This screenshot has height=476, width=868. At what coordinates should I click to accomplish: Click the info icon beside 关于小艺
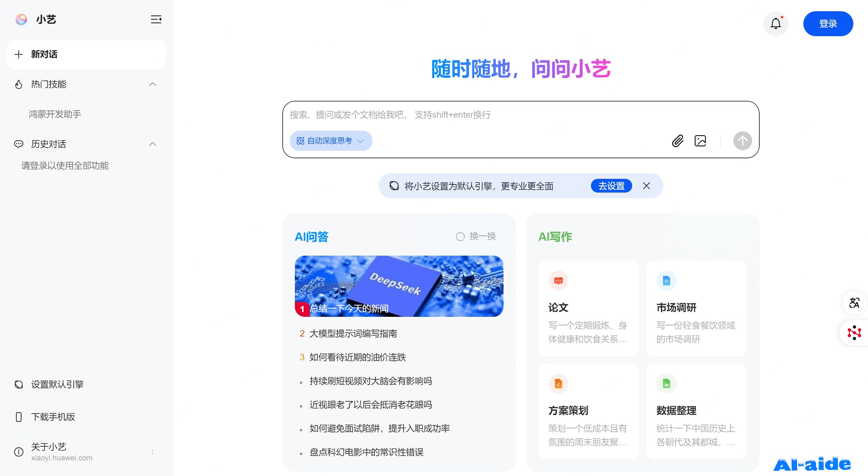(19, 452)
